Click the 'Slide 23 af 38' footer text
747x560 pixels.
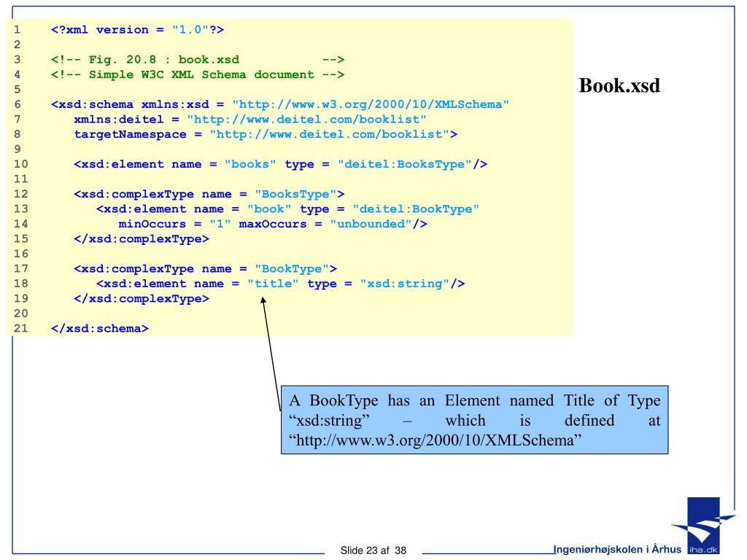(373, 551)
